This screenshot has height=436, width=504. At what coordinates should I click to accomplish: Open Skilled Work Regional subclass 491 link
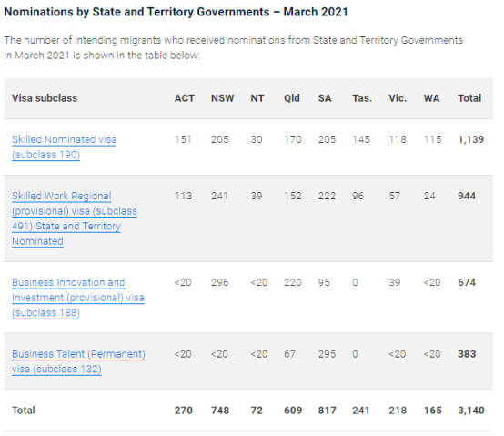pyautogui.click(x=75, y=218)
